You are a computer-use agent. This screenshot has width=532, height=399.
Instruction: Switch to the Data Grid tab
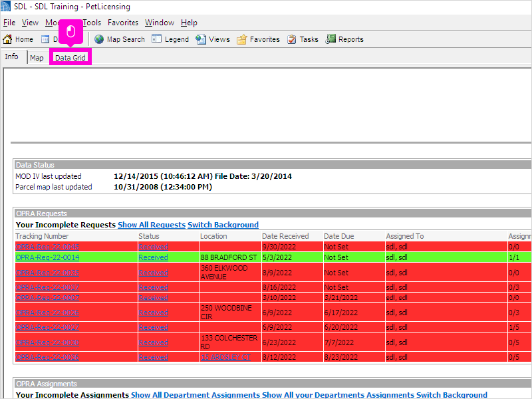tap(70, 58)
